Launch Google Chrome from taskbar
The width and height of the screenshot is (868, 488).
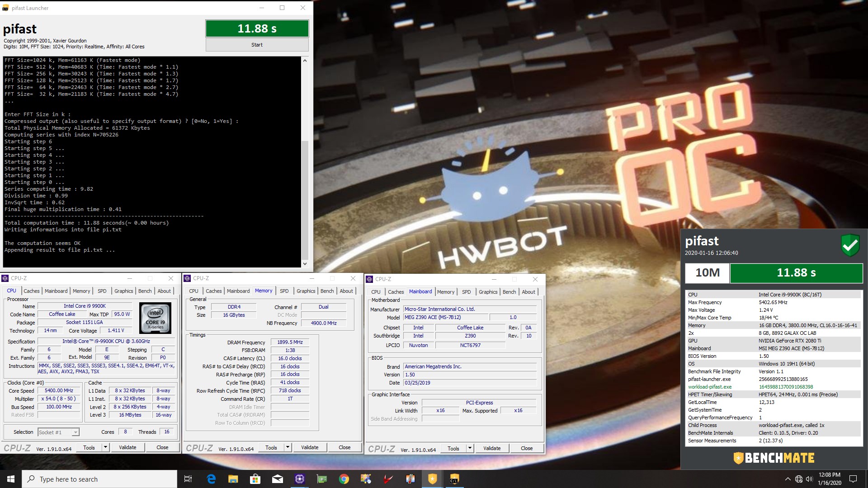coord(344,479)
